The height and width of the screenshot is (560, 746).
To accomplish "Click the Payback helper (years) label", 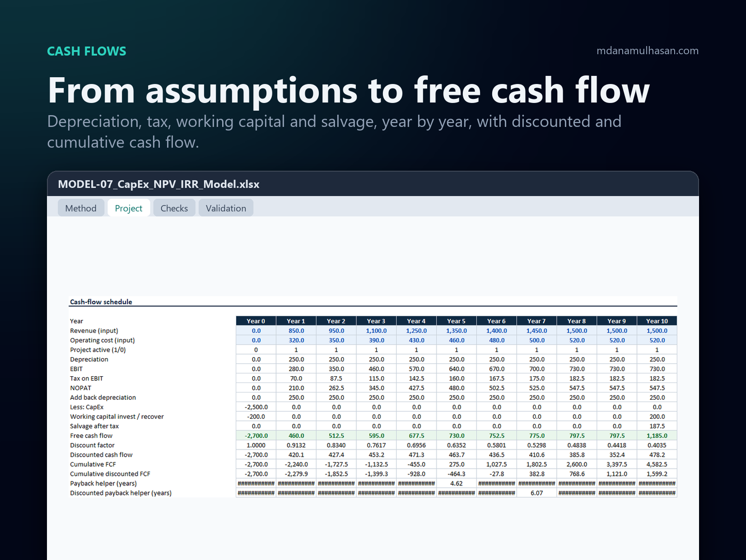I will (x=103, y=483).
